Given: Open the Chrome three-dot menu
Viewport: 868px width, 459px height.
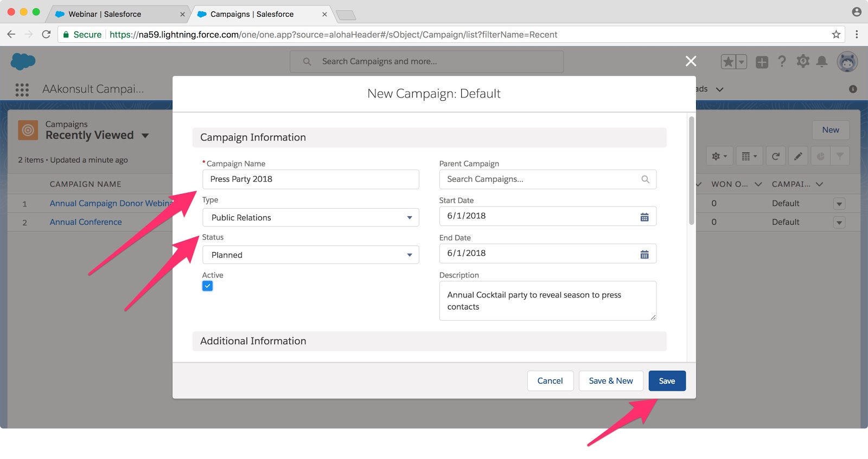Looking at the screenshot, I should (x=857, y=34).
